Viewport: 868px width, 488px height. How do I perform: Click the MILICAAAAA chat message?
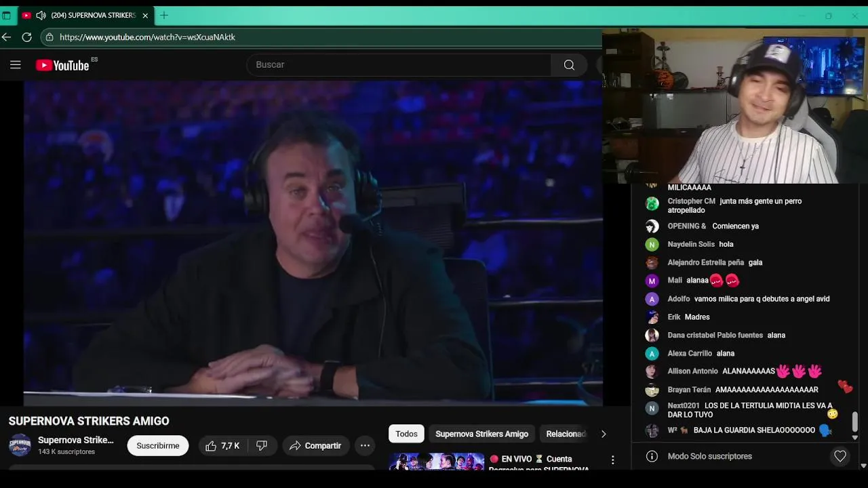click(690, 188)
